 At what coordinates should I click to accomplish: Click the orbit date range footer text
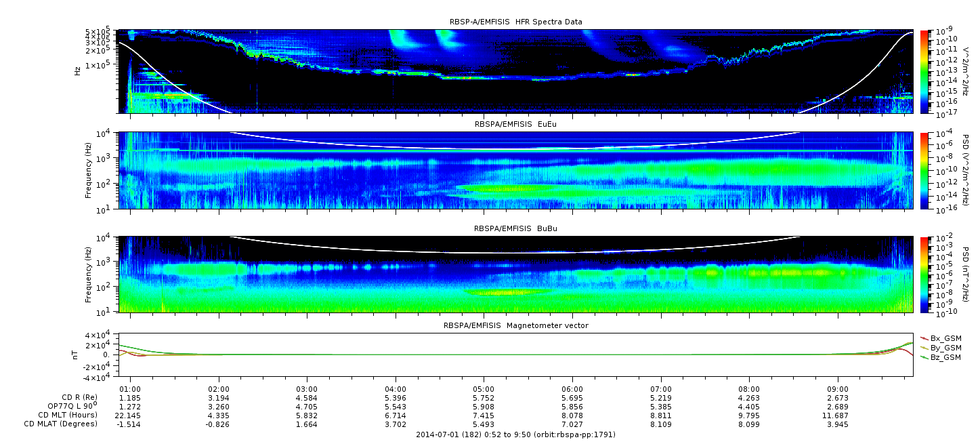tap(515, 434)
